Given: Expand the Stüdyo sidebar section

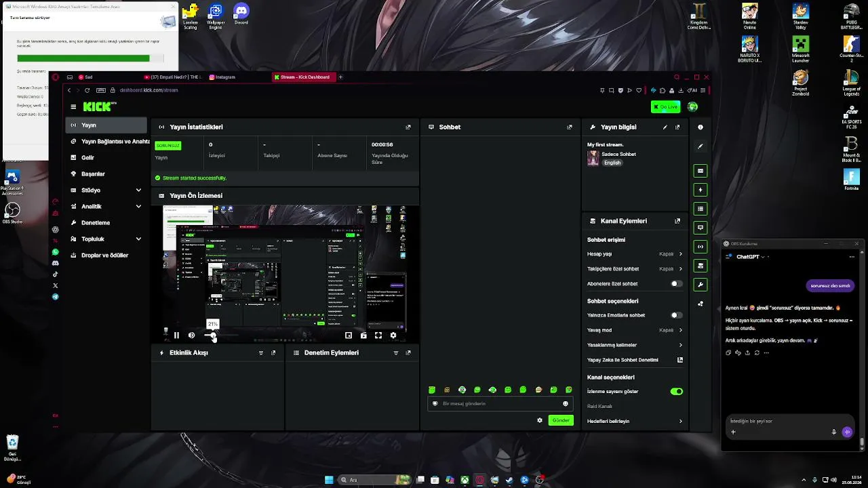Looking at the screenshot, I should [x=106, y=190].
